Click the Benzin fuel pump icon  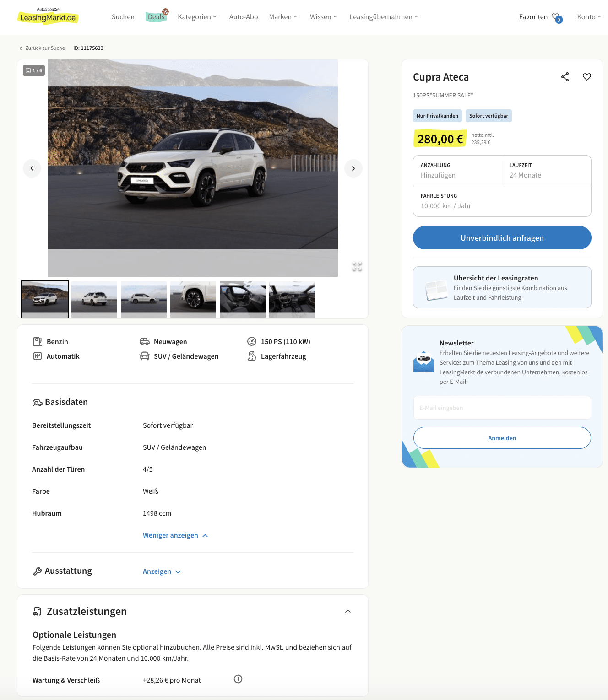coord(38,341)
